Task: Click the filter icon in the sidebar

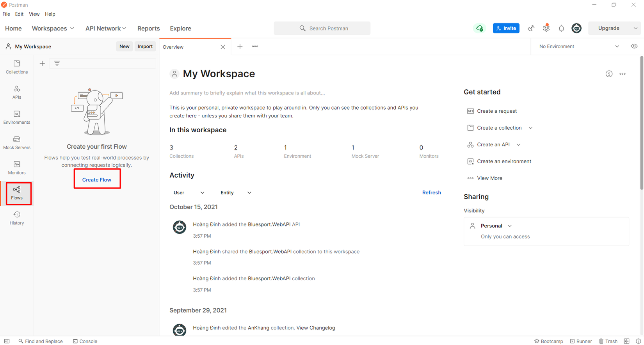Action: point(57,63)
